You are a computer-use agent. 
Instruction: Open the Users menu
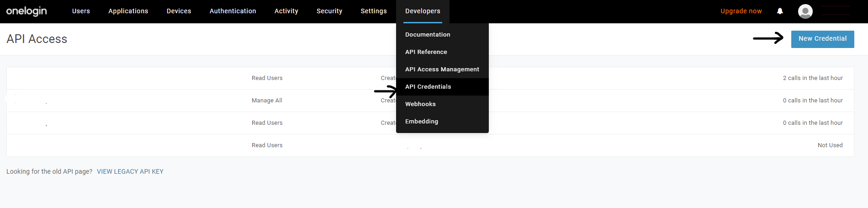(x=81, y=11)
